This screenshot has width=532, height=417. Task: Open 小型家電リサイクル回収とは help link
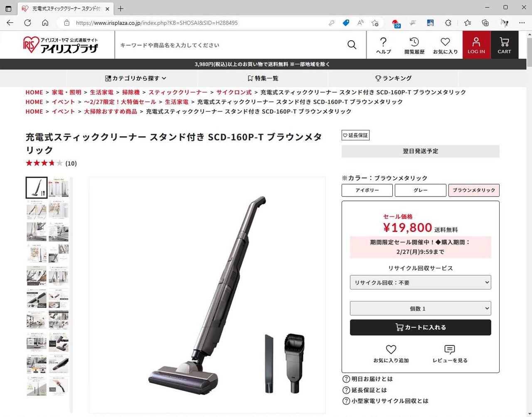(x=385, y=401)
